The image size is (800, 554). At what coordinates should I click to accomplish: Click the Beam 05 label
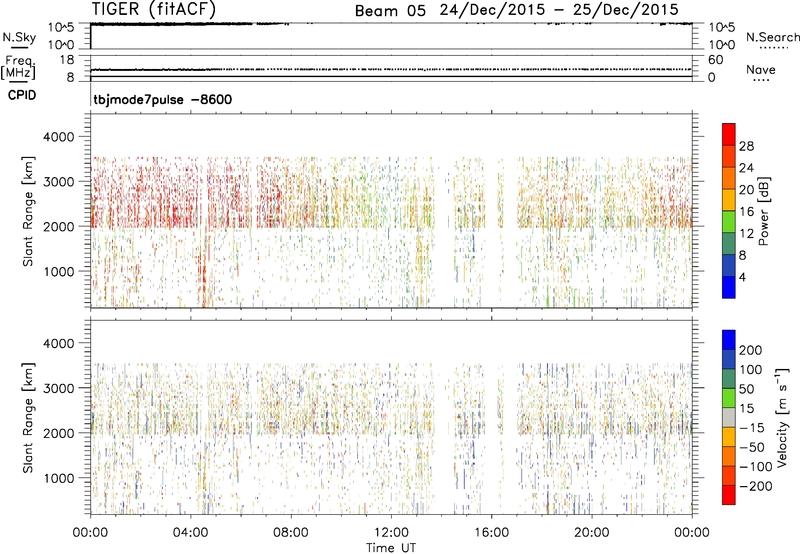click(x=390, y=11)
